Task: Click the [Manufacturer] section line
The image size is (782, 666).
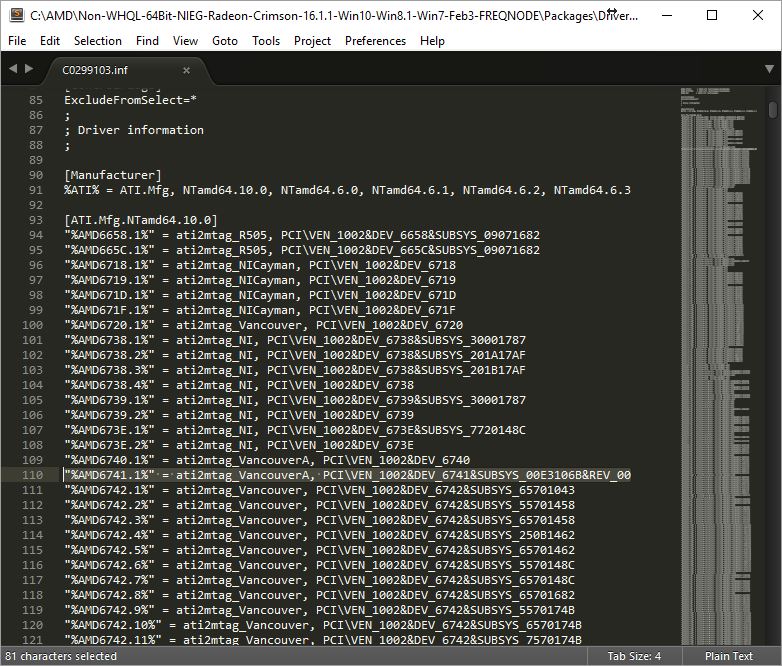Action: (113, 175)
